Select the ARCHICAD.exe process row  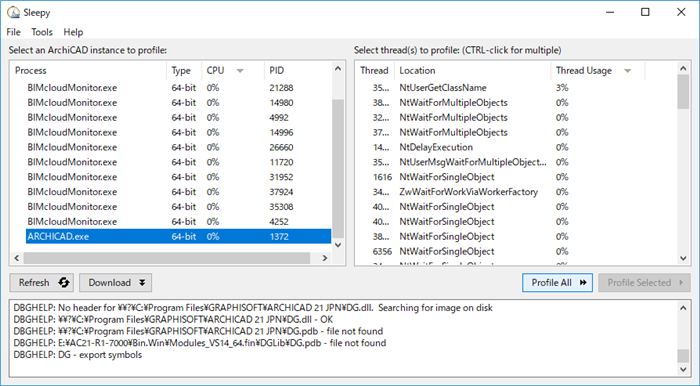click(179, 237)
